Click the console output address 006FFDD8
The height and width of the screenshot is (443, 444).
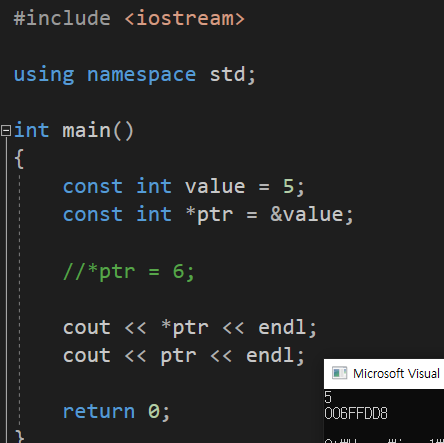(356, 414)
